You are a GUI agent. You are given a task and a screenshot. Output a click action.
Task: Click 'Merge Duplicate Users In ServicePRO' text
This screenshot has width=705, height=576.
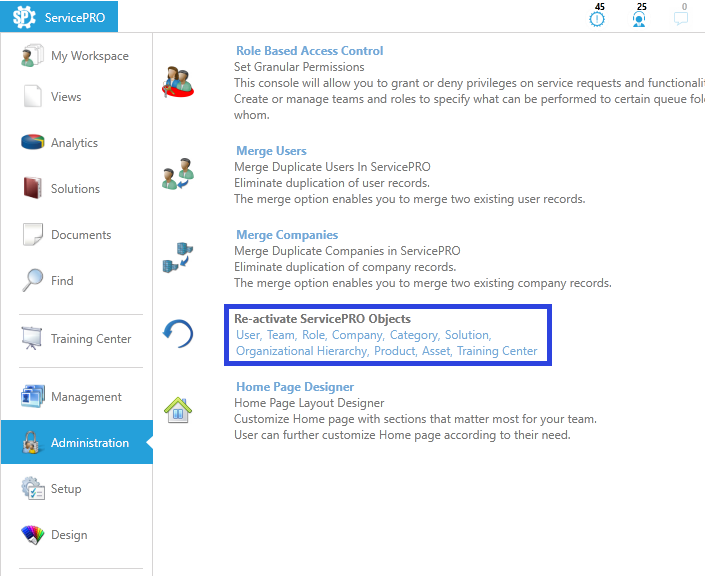pyautogui.click(x=332, y=167)
